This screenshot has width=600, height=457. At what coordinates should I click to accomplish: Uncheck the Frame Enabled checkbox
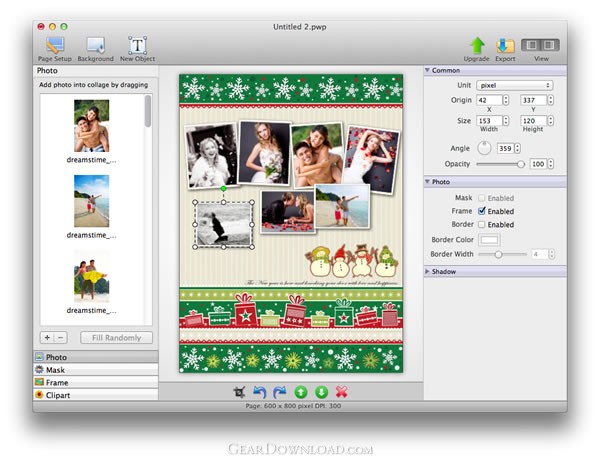click(x=482, y=211)
